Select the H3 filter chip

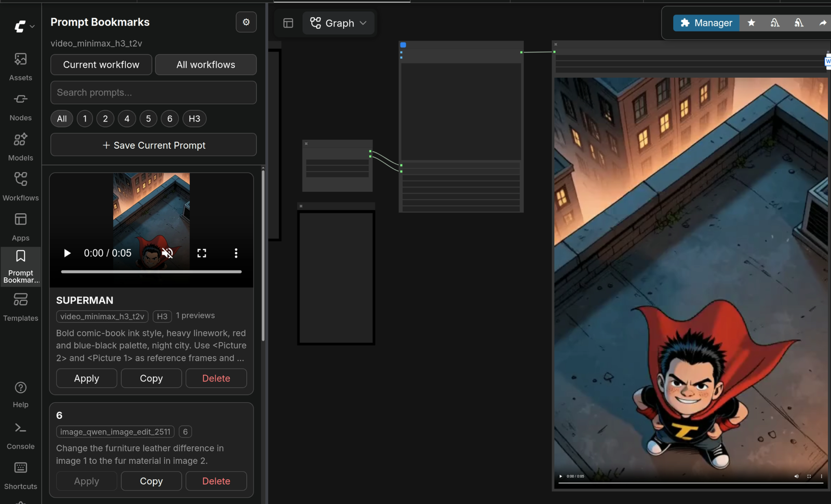(x=194, y=119)
